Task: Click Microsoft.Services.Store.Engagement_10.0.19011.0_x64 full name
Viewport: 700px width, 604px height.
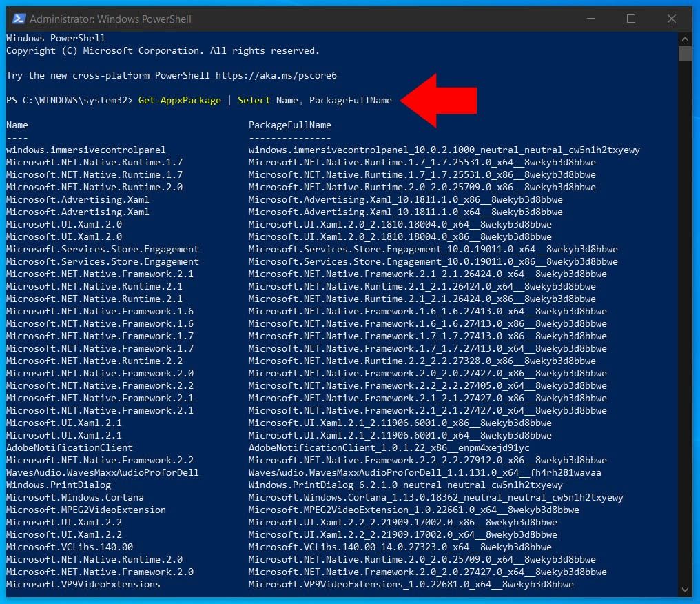Action: coord(433,250)
